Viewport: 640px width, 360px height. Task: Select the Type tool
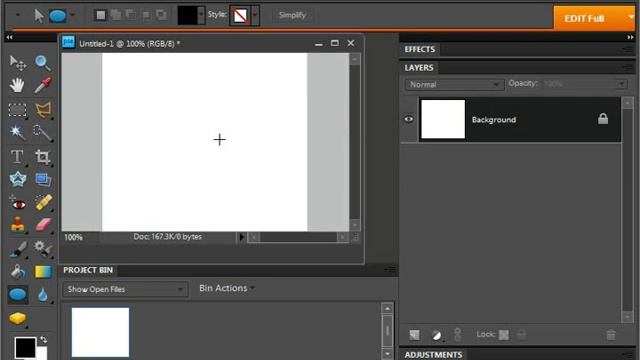click(17, 156)
